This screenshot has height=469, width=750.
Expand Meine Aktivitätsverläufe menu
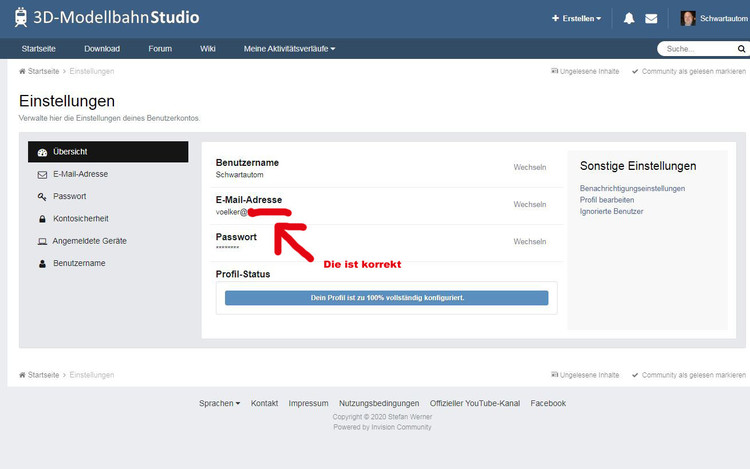point(289,48)
